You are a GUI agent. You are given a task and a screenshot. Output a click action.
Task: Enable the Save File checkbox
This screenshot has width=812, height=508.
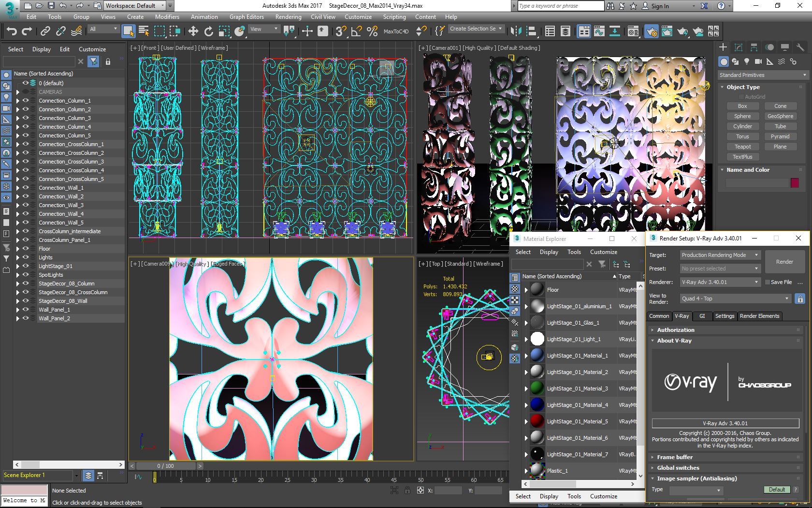click(767, 282)
